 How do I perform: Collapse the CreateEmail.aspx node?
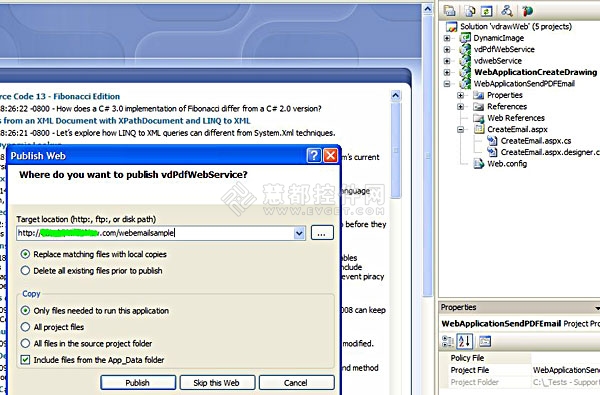(x=461, y=130)
